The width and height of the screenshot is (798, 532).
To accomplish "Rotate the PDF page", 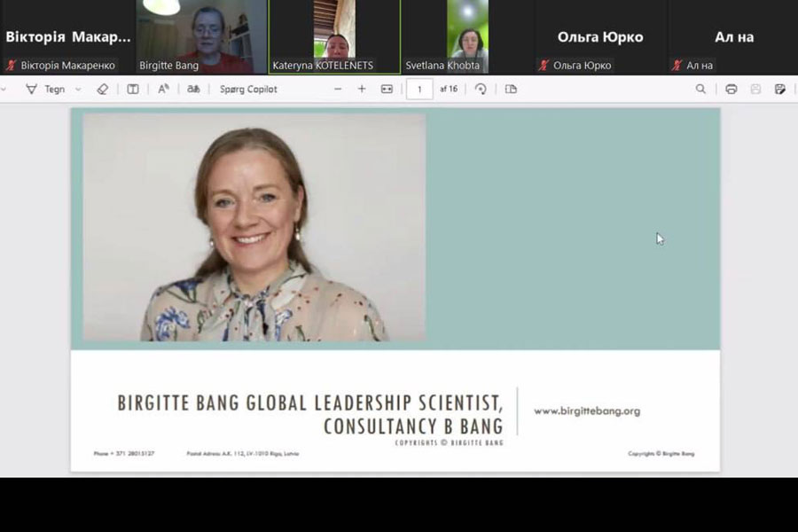I will tap(481, 89).
